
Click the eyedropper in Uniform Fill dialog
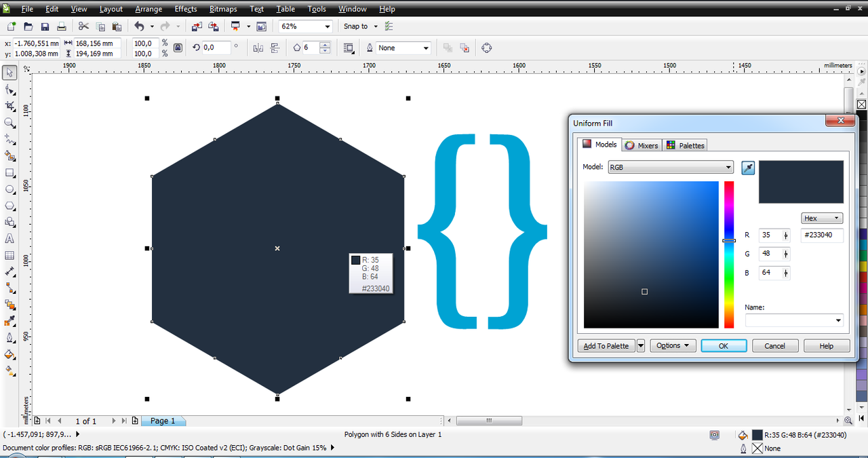pyautogui.click(x=748, y=168)
